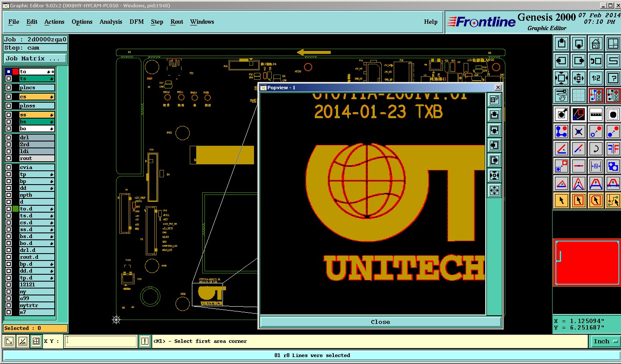Select the rout.d layer row

tap(37, 257)
